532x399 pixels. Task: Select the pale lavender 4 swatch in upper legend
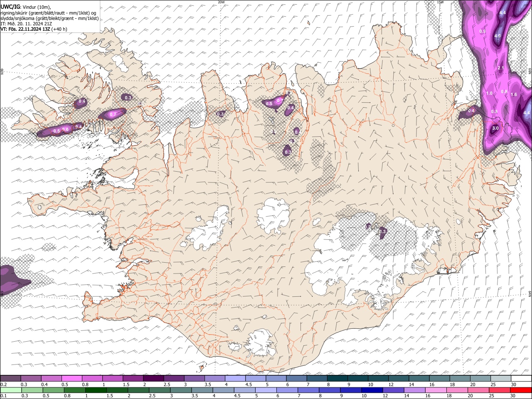pyautogui.click(x=235, y=379)
